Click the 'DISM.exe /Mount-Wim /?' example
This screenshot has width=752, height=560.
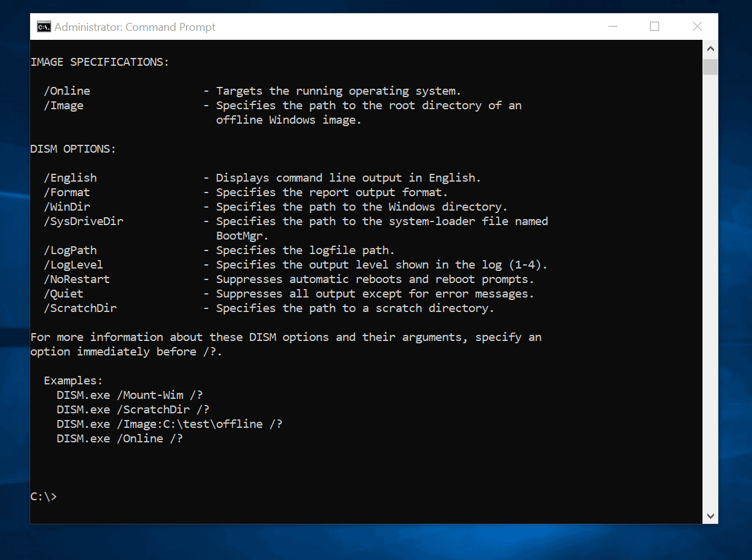click(x=130, y=395)
